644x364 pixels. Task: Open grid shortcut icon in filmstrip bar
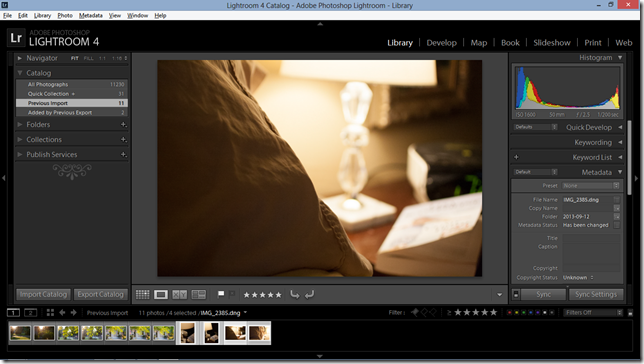coord(50,313)
